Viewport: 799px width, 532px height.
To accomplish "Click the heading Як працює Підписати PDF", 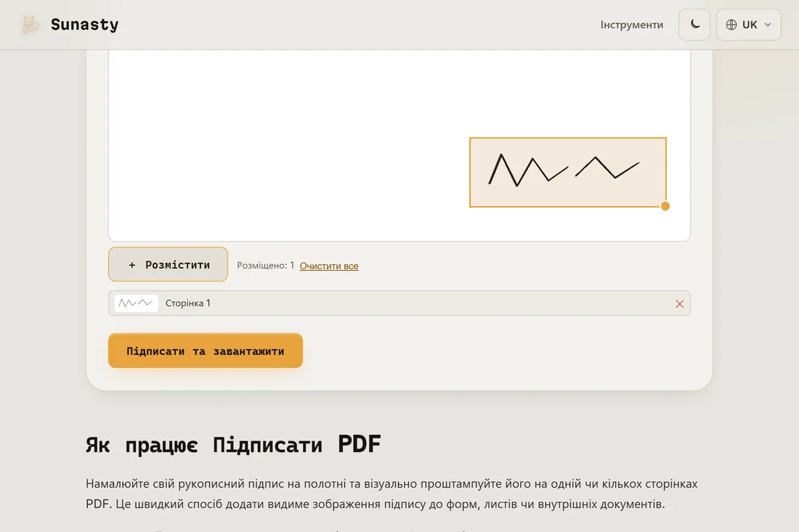I will click(x=233, y=444).
